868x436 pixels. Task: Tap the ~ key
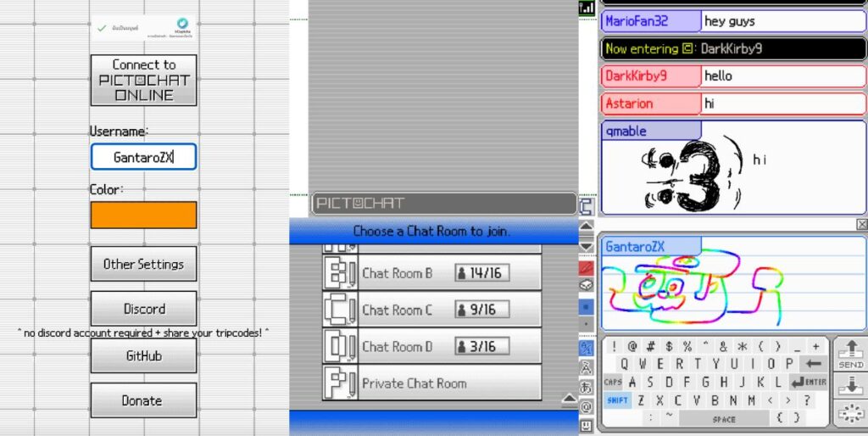[670, 416]
